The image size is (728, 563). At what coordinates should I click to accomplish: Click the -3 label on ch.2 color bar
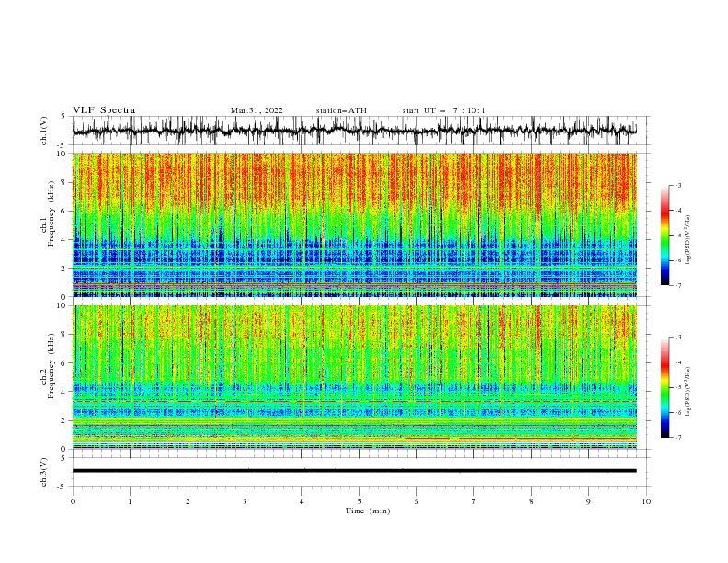pos(678,338)
